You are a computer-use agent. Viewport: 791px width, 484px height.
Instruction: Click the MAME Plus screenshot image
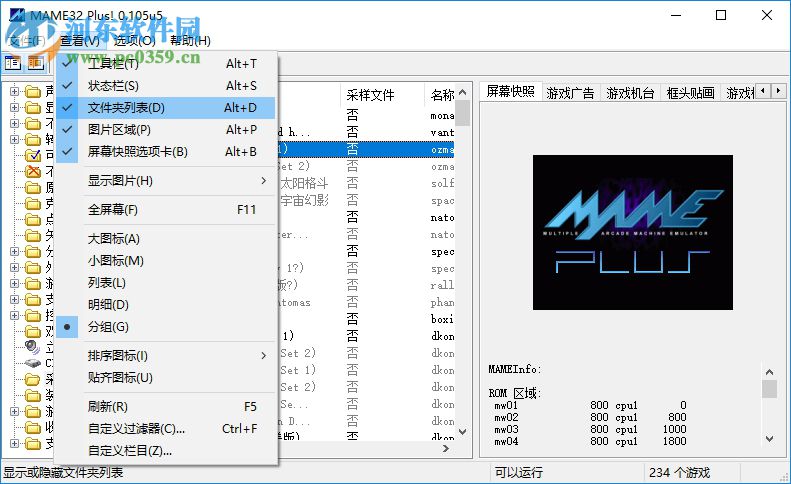[x=633, y=232]
